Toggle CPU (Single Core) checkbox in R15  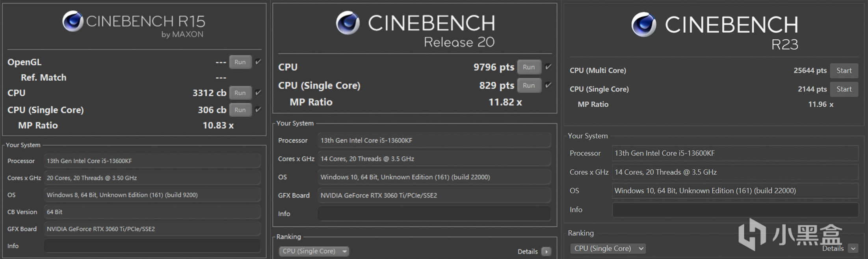tap(258, 109)
